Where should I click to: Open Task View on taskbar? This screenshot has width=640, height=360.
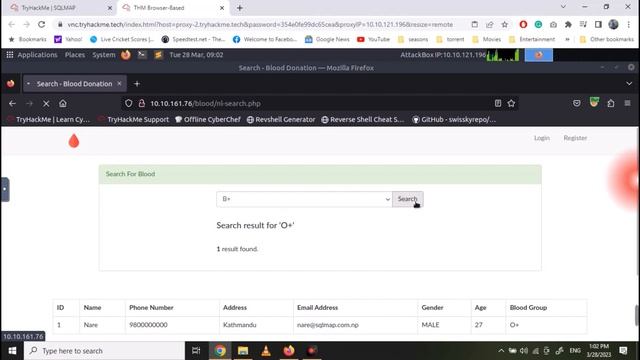click(x=196, y=351)
